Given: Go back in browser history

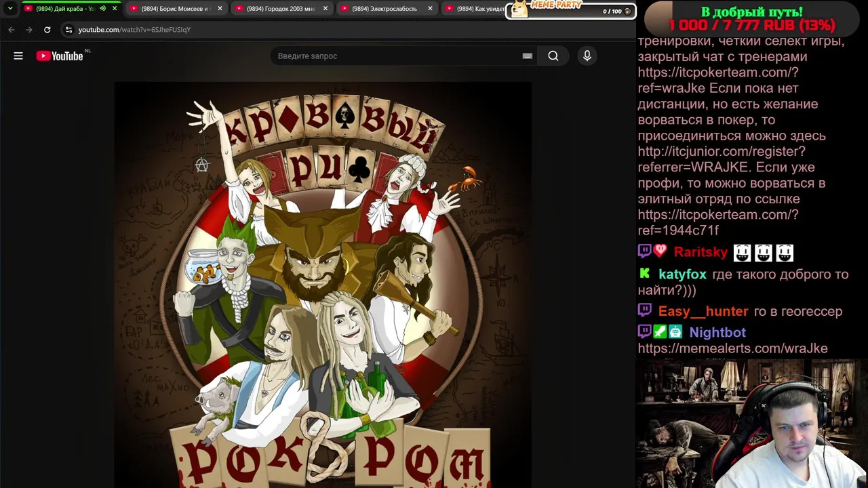Looking at the screenshot, I should pos(11,30).
